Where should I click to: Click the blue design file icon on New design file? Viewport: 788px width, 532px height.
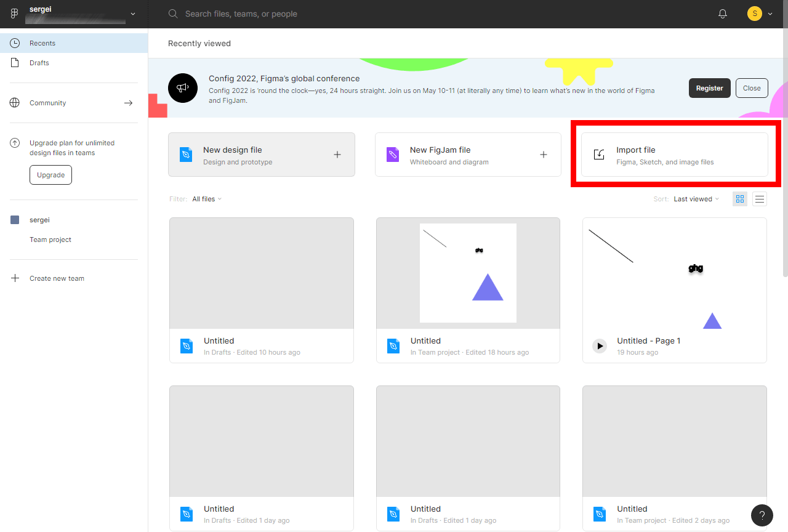(x=186, y=155)
